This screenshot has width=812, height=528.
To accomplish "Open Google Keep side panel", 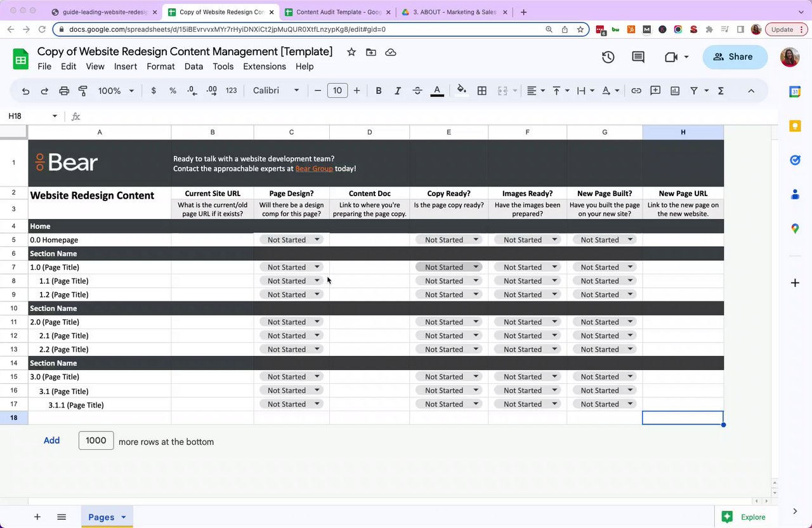I will 795,126.
